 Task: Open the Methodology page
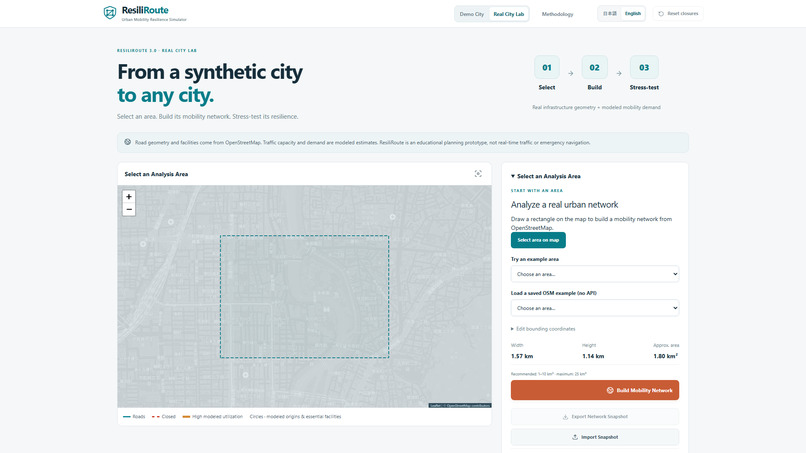(557, 14)
